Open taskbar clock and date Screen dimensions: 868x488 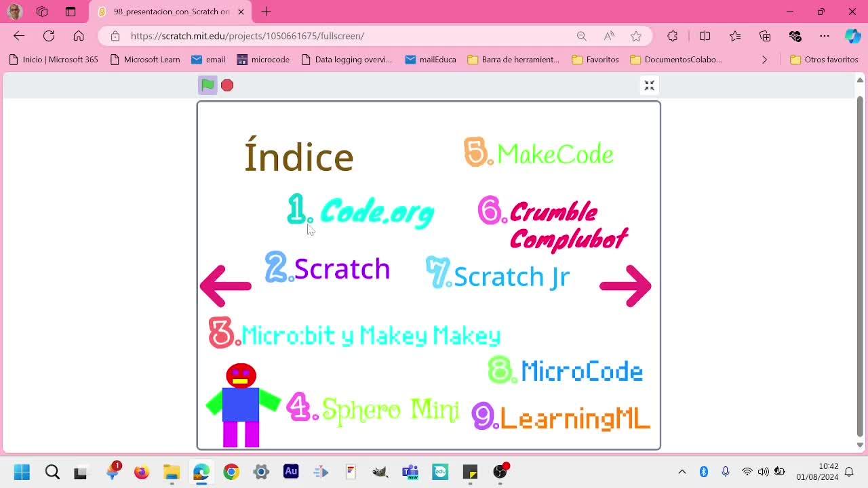[x=817, y=472]
